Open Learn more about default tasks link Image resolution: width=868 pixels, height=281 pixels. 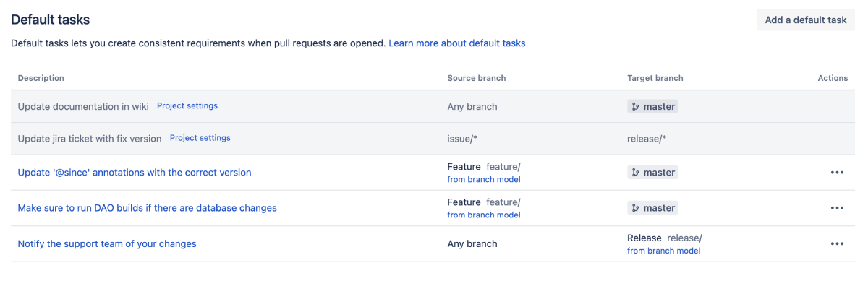click(x=457, y=43)
